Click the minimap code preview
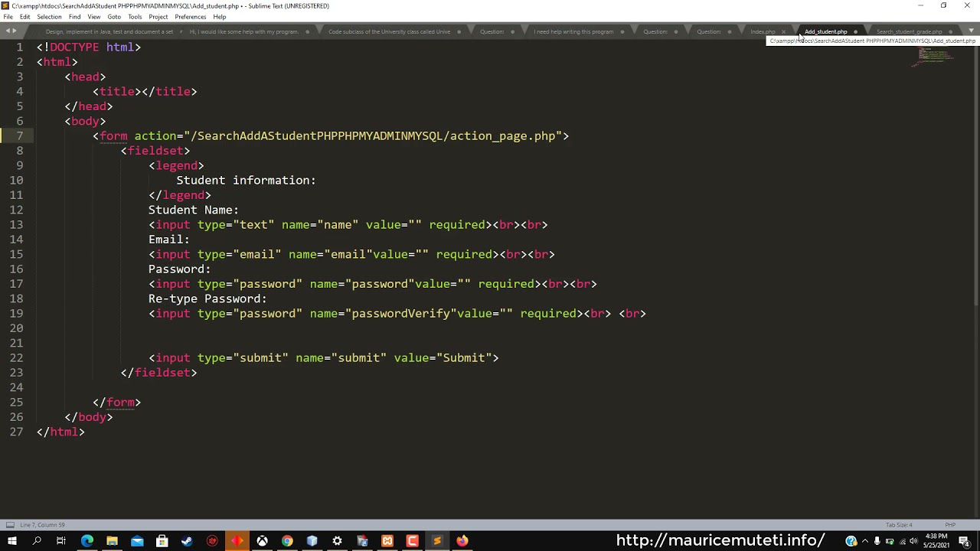The height and width of the screenshot is (551, 980). [933, 57]
